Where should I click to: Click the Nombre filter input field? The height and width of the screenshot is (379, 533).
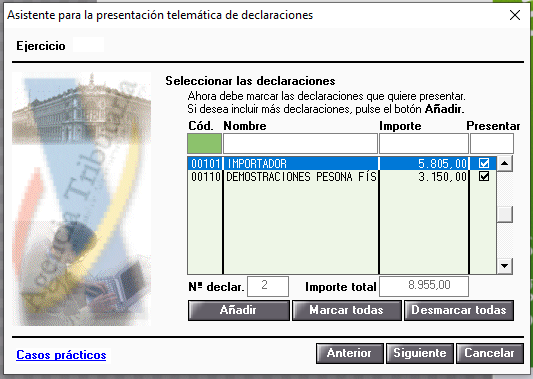(300, 143)
